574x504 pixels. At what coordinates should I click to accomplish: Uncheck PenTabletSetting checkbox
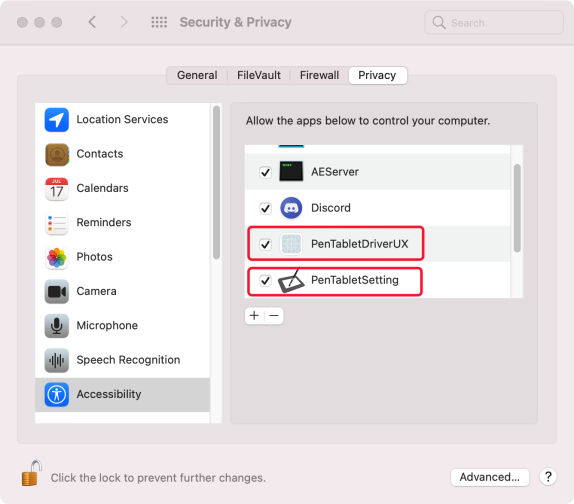coord(265,280)
